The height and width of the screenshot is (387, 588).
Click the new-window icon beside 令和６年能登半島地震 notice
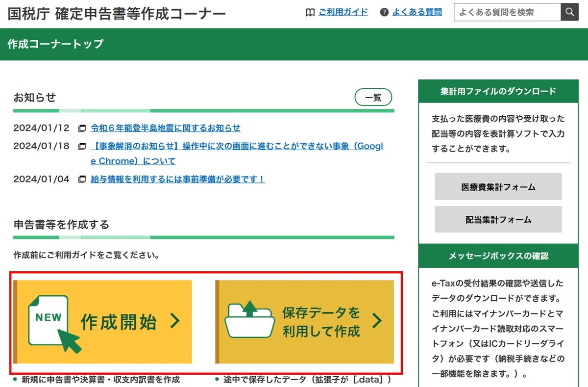pos(82,129)
